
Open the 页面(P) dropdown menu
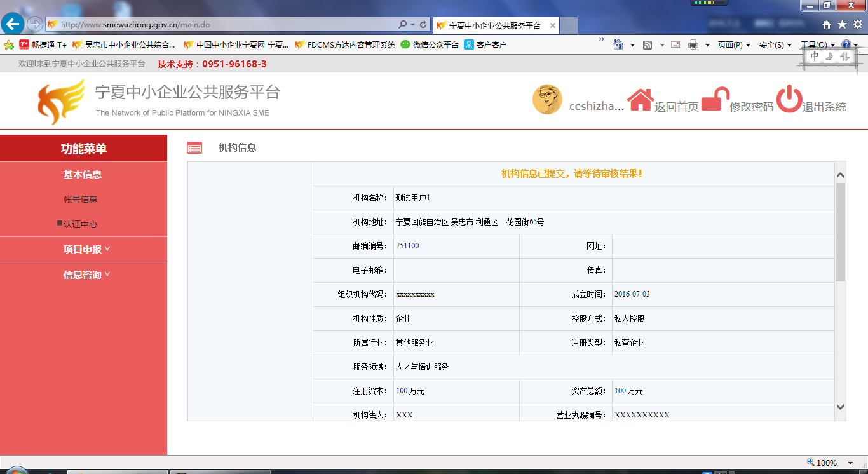coord(734,45)
